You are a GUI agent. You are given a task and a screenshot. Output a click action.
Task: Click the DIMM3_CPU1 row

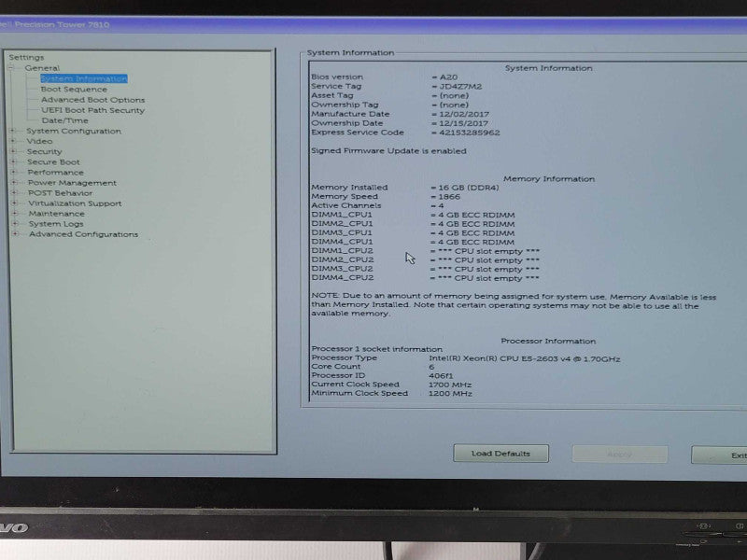(x=413, y=232)
